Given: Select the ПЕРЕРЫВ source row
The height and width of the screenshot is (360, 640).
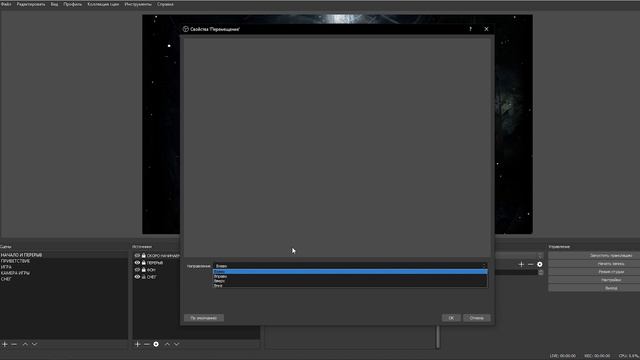Looking at the screenshot, I should tap(157, 263).
